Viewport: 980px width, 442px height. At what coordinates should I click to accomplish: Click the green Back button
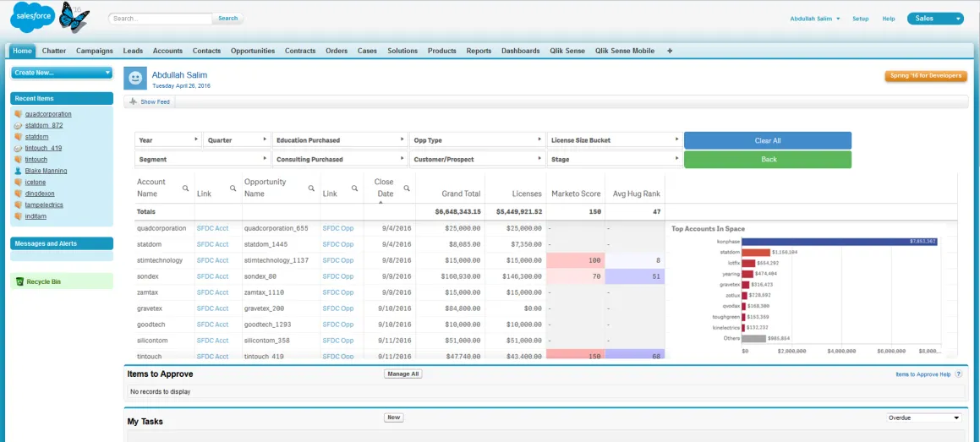coord(768,159)
